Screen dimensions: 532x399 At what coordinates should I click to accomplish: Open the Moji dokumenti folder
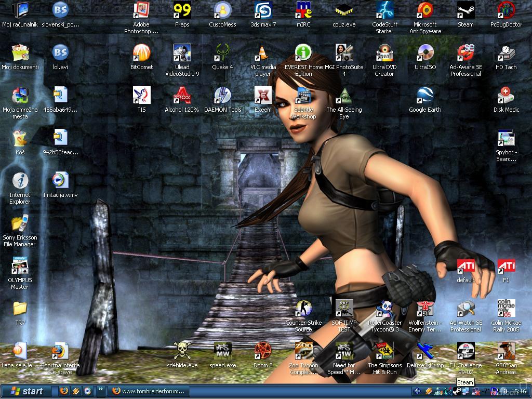point(20,57)
